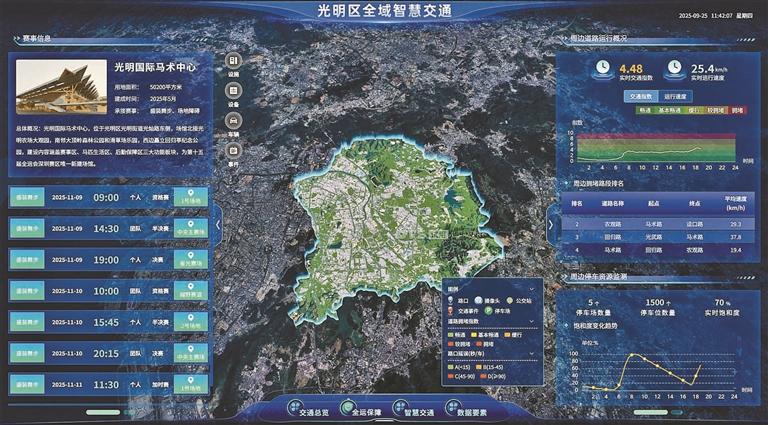Toggle the 路口 intersection legend item
The image size is (768, 425).
(x=452, y=299)
